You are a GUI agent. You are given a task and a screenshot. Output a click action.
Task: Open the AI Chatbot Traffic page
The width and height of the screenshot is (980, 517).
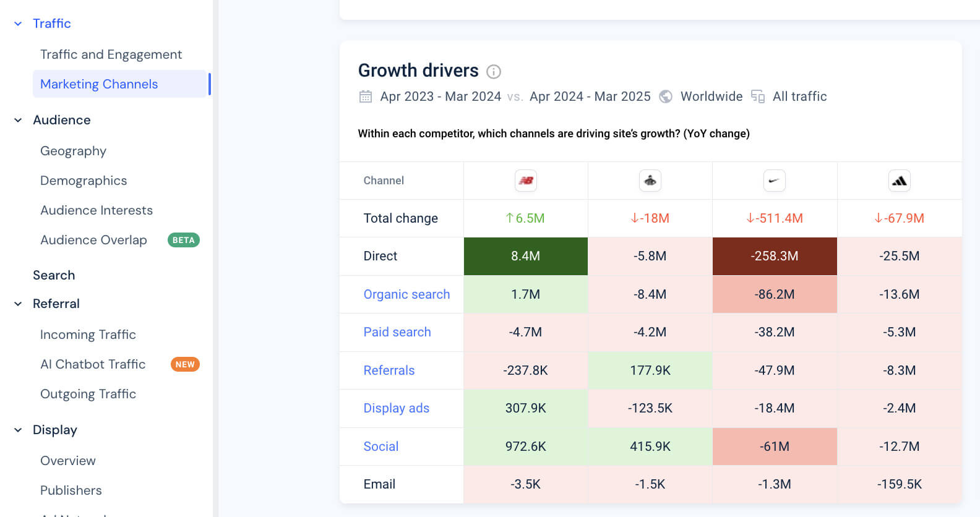click(x=93, y=364)
